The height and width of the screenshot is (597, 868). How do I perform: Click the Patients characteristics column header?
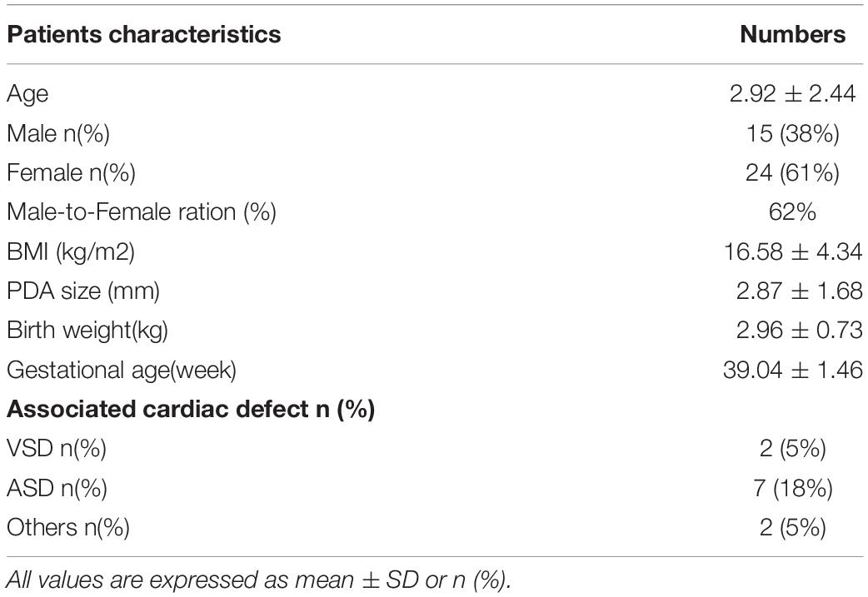pyautogui.click(x=144, y=34)
